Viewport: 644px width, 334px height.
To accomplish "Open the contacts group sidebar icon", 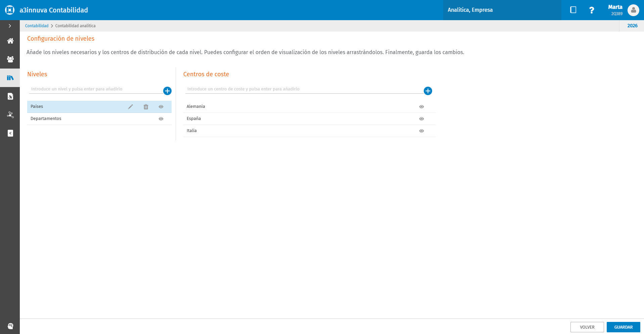I will pyautogui.click(x=10, y=59).
